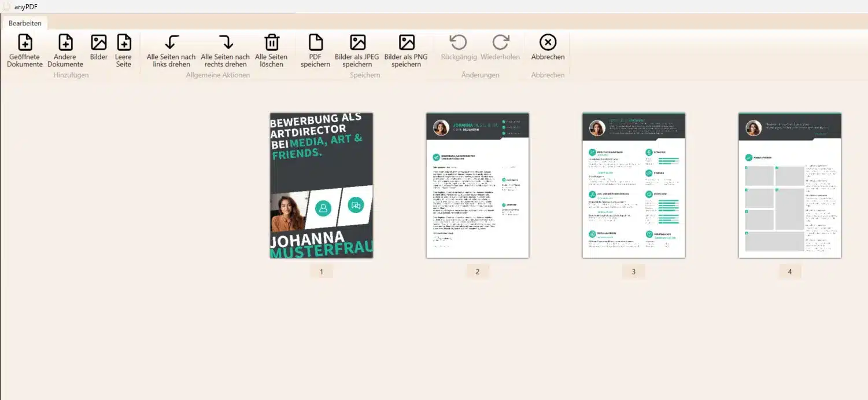868x400 pixels.
Task: Click the Bilder add-image icon
Action: point(99,43)
